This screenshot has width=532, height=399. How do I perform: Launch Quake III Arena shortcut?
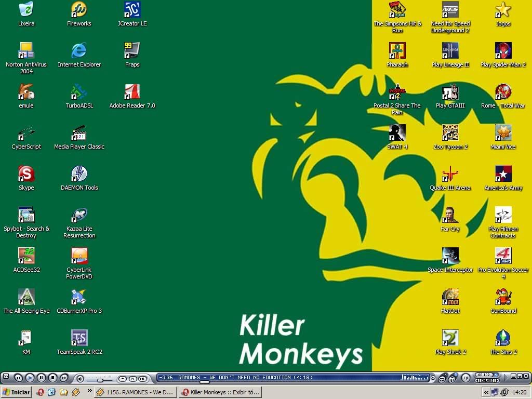click(450, 174)
